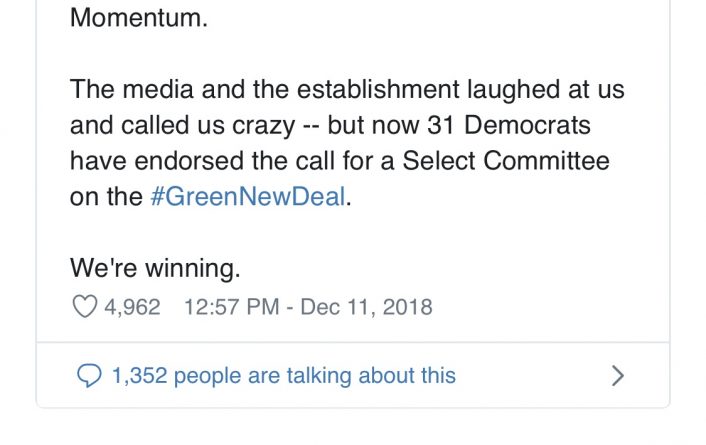This screenshot has width=706, height=445.
Task: Like the tweet with the heart icon
Action: [85, 307]
